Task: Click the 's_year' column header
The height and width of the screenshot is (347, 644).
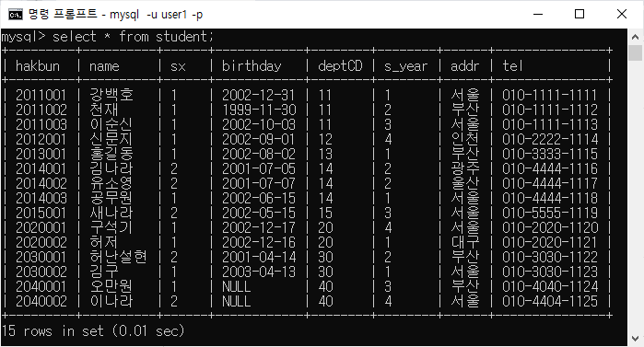Action: click(405, 66)
